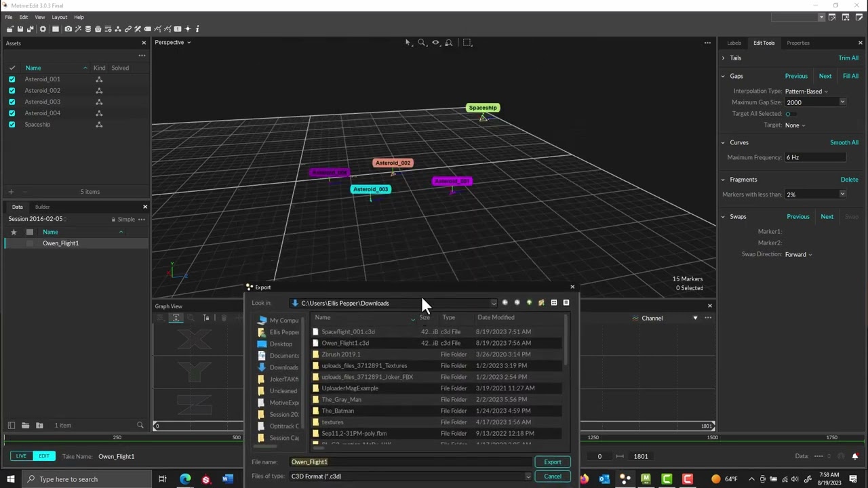
Task: Open Swap Direction Forward dropdown
Action: click(798, 254)
